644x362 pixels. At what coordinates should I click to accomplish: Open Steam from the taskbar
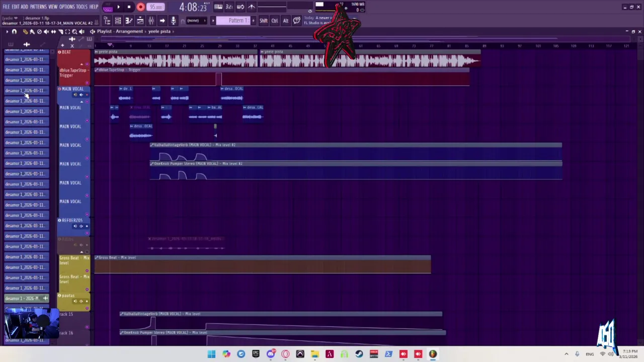[x=359, y=354]
